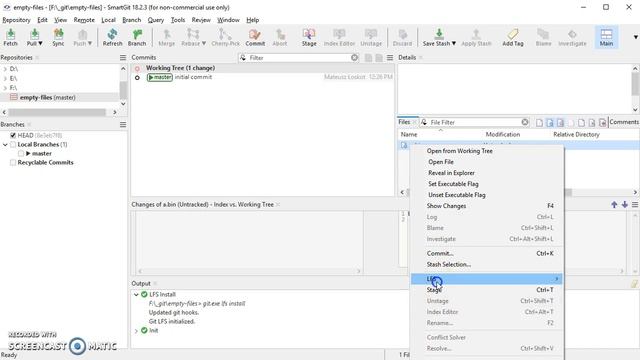Open the Pull dropdown arrow
640x360 pixels.
[40, 43]
